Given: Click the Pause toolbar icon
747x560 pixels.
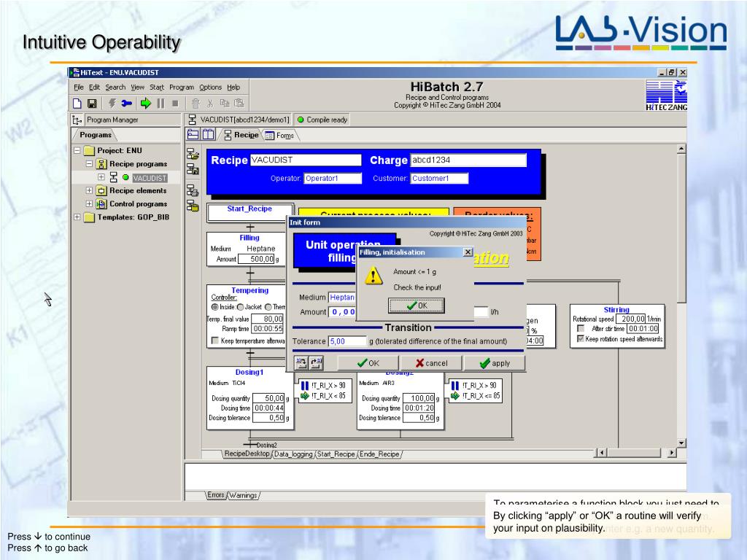Looking at the screenshot, I should [x=161, y=104].
